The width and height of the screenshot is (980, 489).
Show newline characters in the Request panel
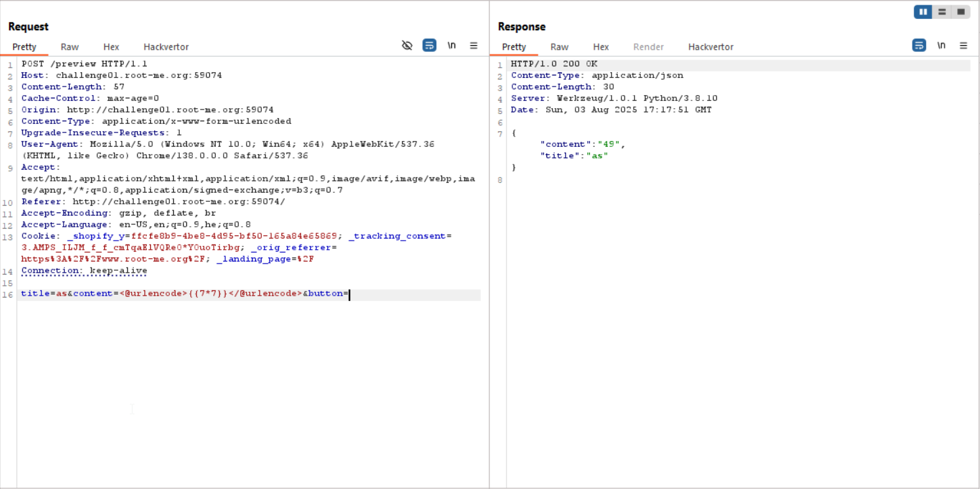click(451, 45)
